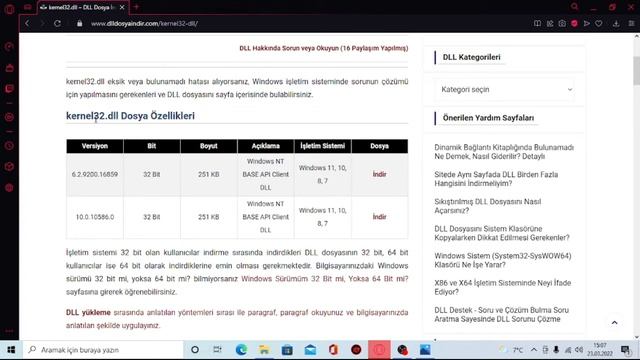
Task: Click the edit page icon in address bar
Action: pos(550,24)
